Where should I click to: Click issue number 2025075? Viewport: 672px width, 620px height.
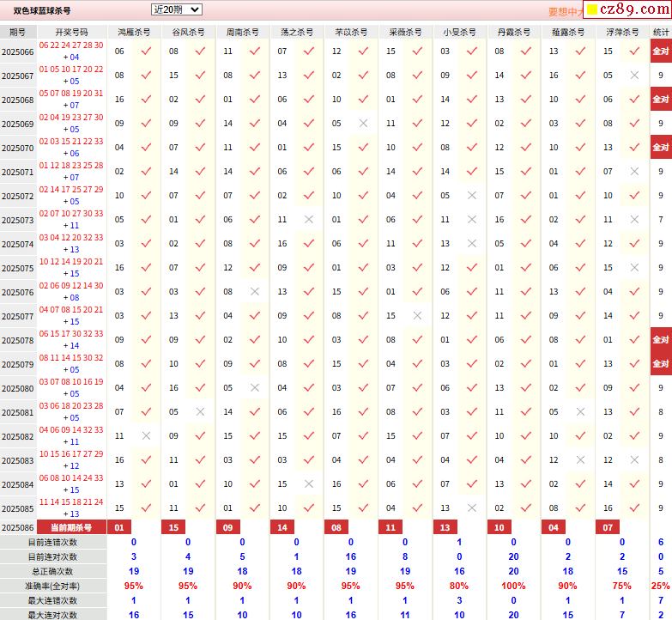[x=17, y=268]
